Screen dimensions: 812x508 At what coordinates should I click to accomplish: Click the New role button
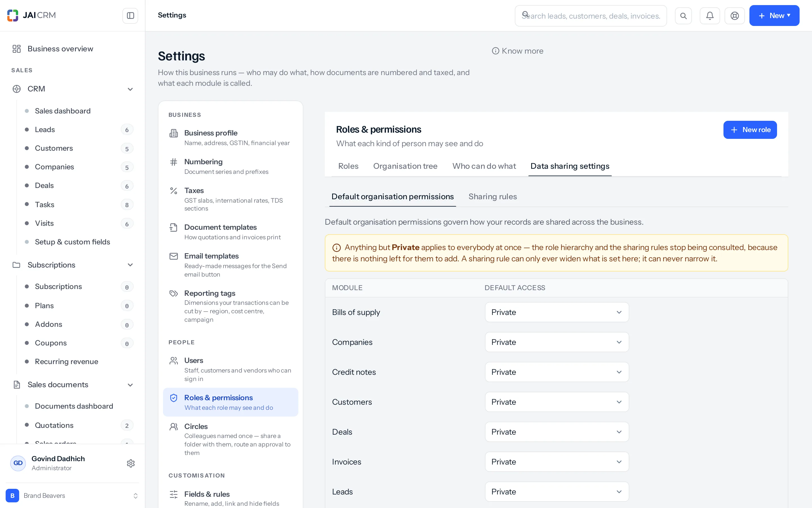[750, 130]
